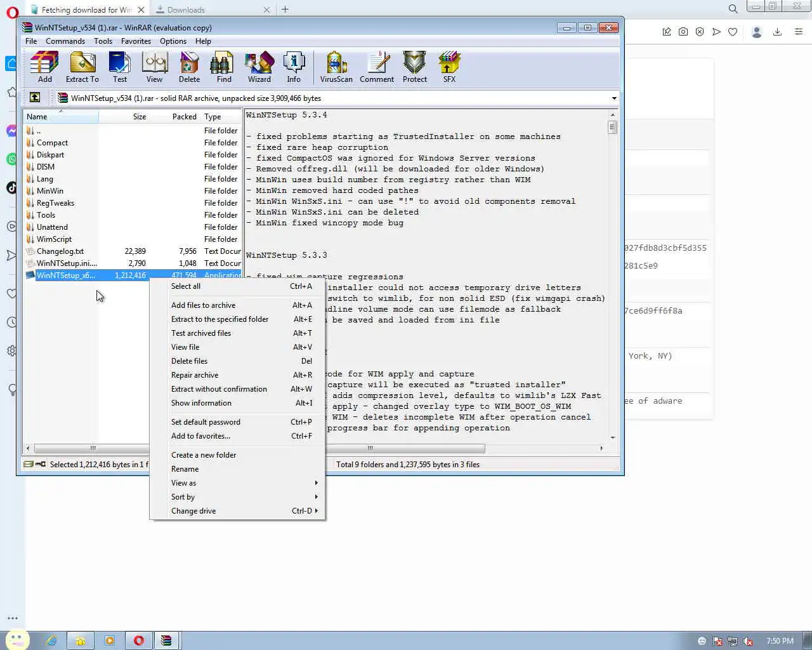This screenshot has width=812, height=650.
Task: Click the Test archive toolbar icon
Action: pos(120,67)
